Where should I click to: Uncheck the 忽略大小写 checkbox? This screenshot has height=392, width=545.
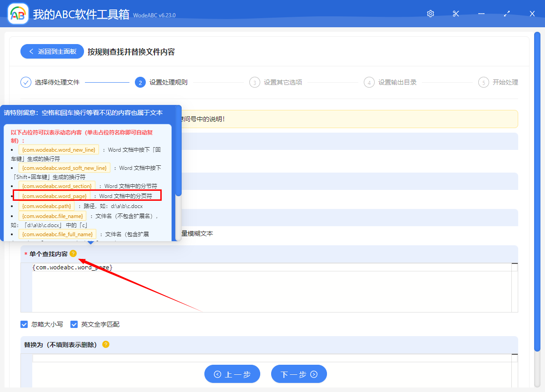click(x=24, y=324)
